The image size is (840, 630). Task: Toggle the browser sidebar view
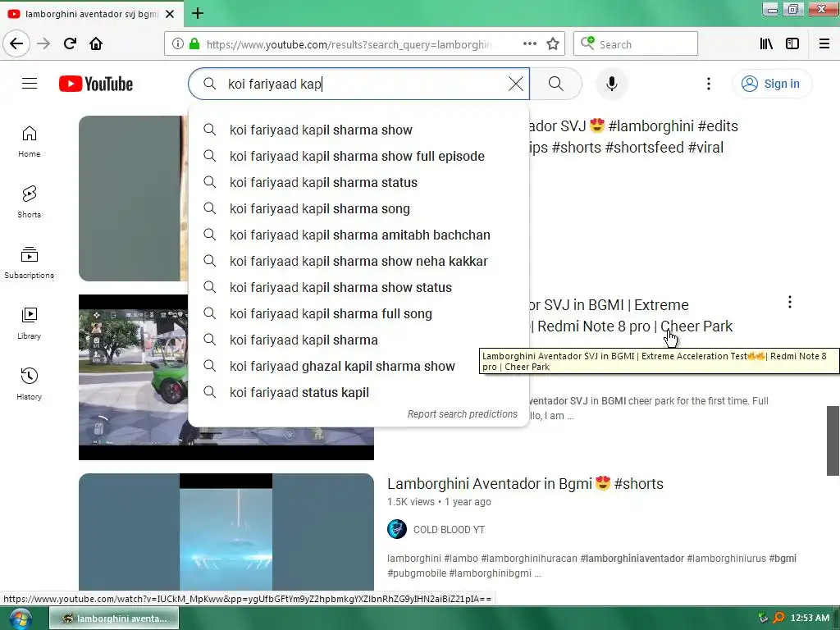click(x=792, y=44)
